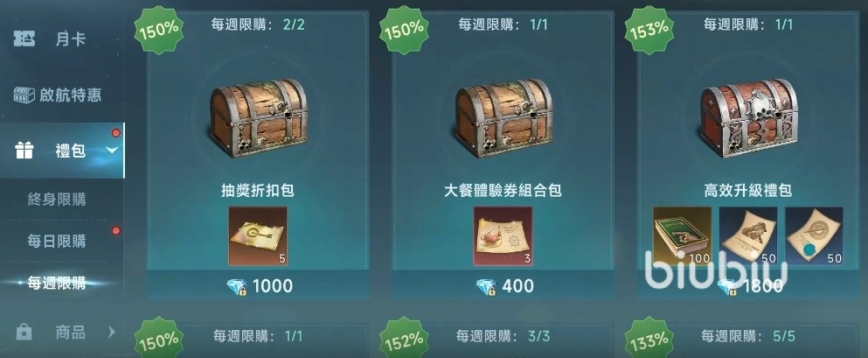Inspect the ship blueprint scroll with quantity 50

click(x=748, y=236)
